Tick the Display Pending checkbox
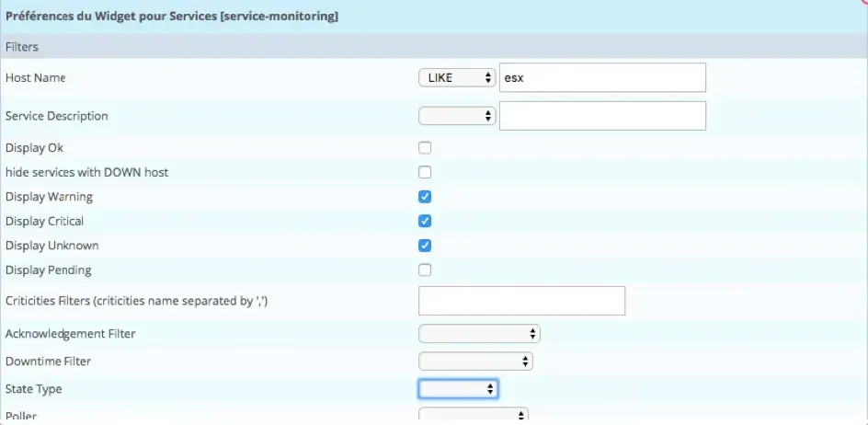This screenshot has width=868, height=425. point(425,270)
